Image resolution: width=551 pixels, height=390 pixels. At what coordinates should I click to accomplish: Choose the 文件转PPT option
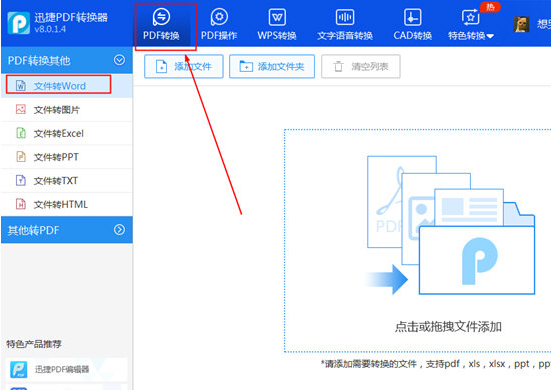(67, 157)
